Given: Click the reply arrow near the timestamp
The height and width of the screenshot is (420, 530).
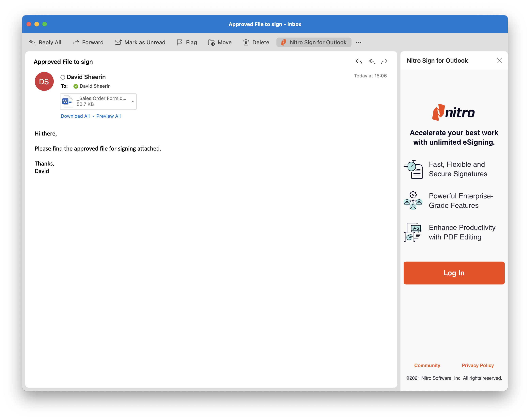Looking at the screenshot, I should tap(359, 61).
